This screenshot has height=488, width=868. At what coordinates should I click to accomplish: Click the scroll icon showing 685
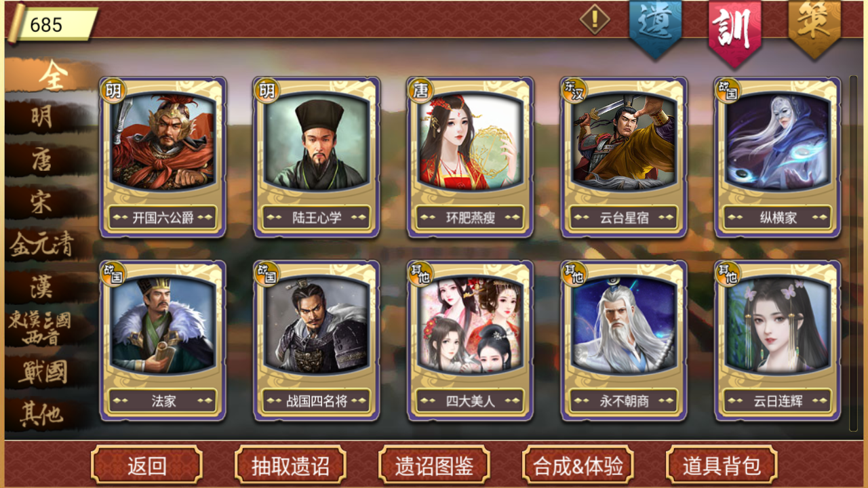[53, 24]
